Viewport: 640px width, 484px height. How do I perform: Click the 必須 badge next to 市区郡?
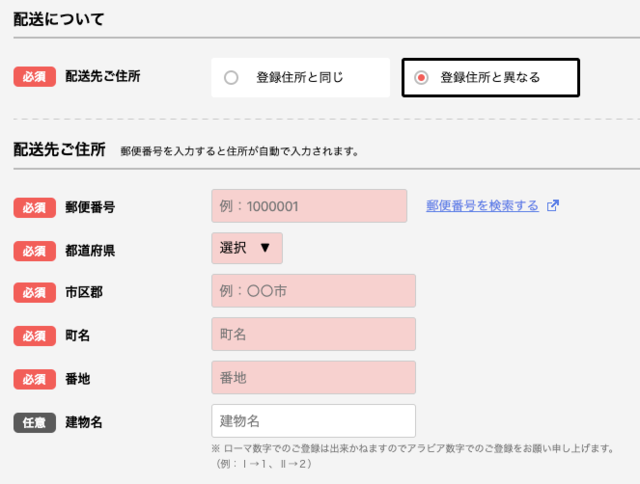(35, 293)
